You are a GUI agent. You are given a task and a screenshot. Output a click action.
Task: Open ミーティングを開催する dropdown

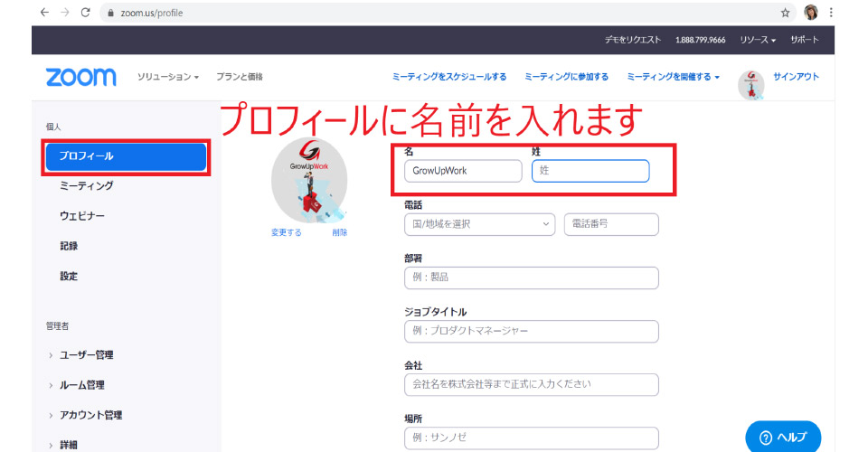(x=673, y=77)
